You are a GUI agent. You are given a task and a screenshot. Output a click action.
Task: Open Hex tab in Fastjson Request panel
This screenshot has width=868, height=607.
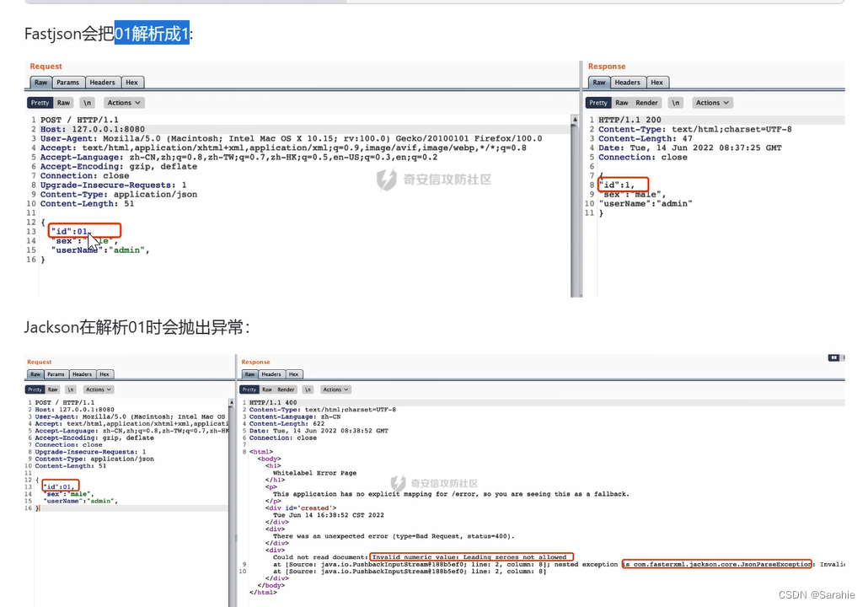point(131,83)
